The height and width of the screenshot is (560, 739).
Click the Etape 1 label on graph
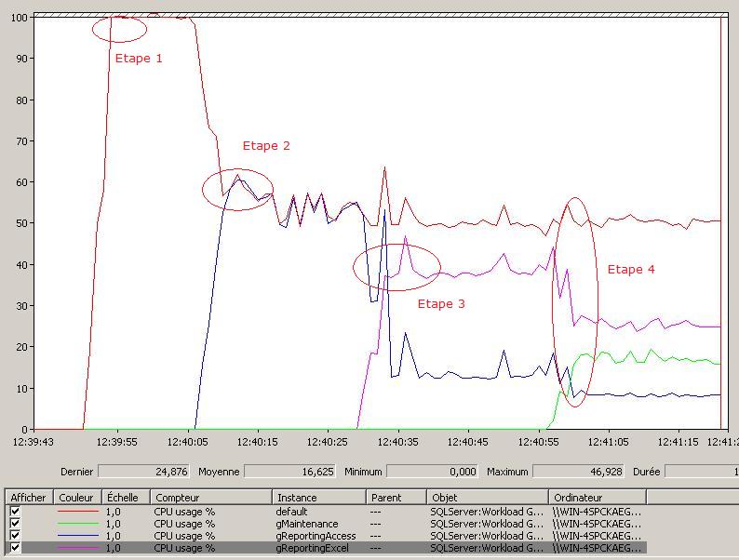pyautogui.click(x=139, y=59)
